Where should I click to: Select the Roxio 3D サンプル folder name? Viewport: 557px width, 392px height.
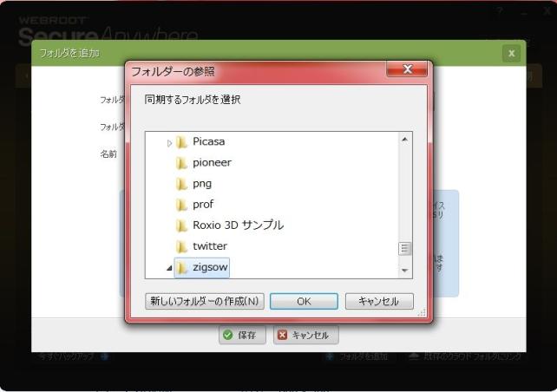238,225
